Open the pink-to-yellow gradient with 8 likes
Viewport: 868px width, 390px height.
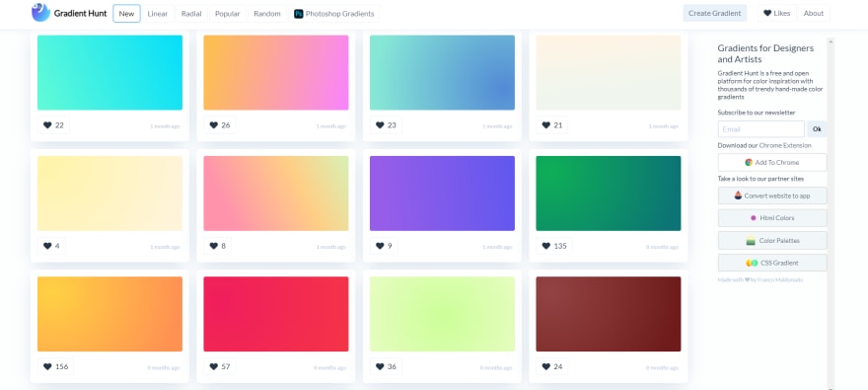click(276, 194)
